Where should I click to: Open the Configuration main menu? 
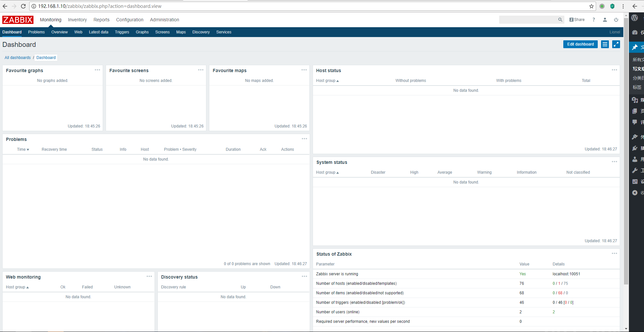130,20
